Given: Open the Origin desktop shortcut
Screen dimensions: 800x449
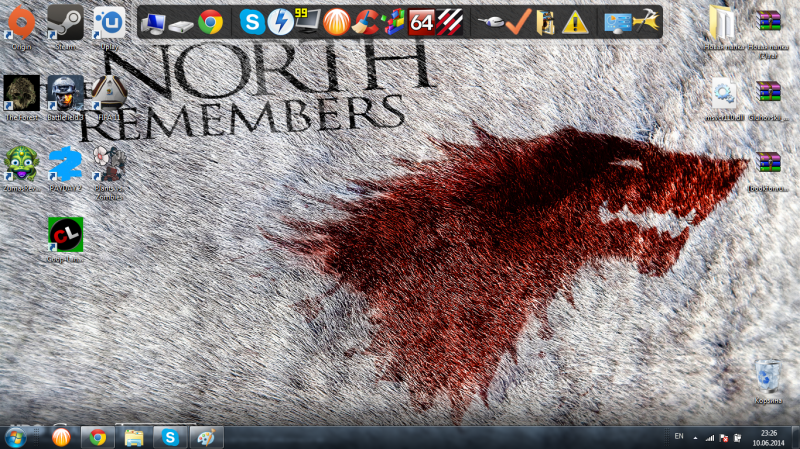Looking at the screenshot, I should (x=21, y=28).
